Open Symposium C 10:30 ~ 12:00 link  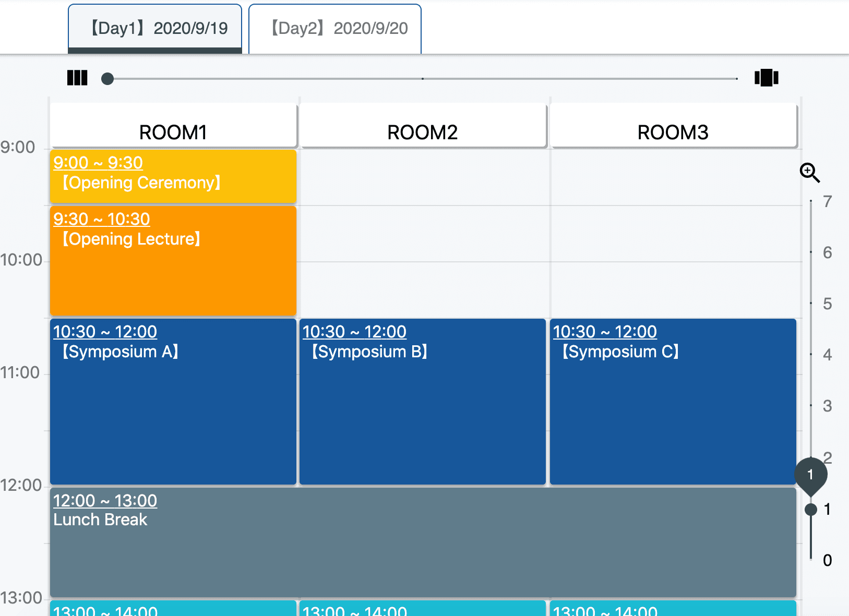(605, 332)
